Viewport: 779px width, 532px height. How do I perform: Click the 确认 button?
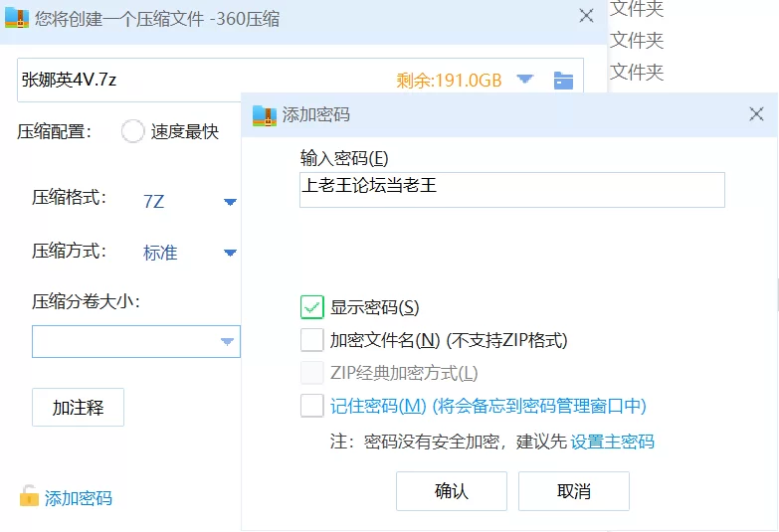[x=452, y=491]
